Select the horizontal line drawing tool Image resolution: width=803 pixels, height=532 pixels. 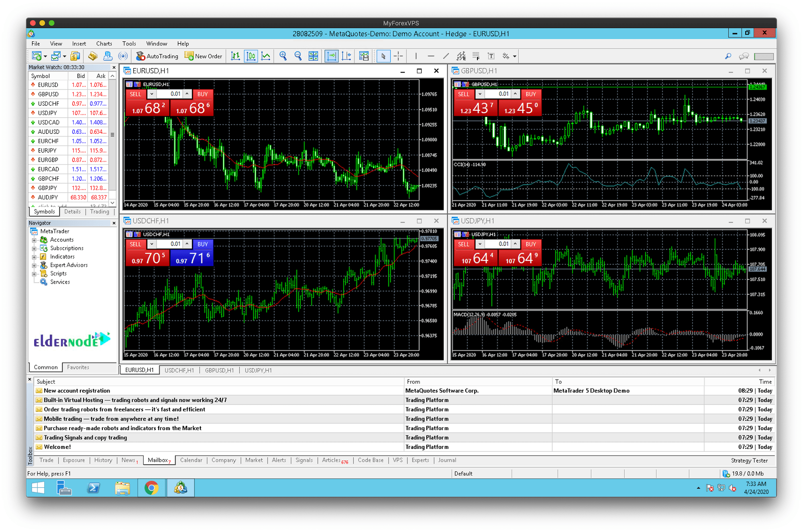[x=431, y=56]
